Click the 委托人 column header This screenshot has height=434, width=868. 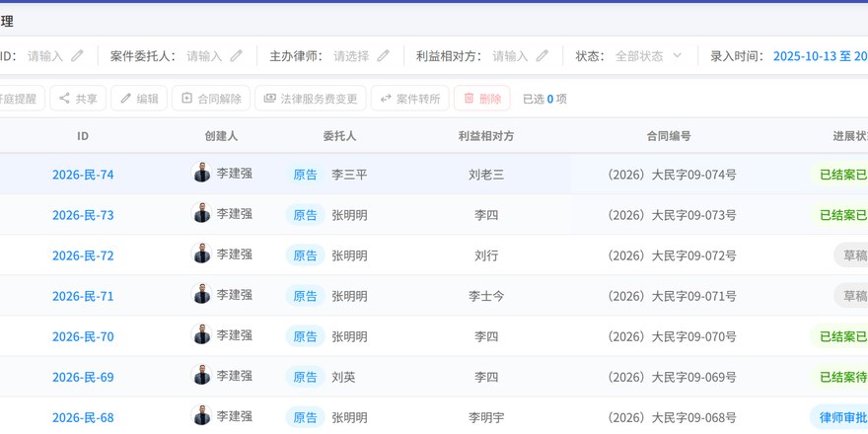[x=340, y=136]
